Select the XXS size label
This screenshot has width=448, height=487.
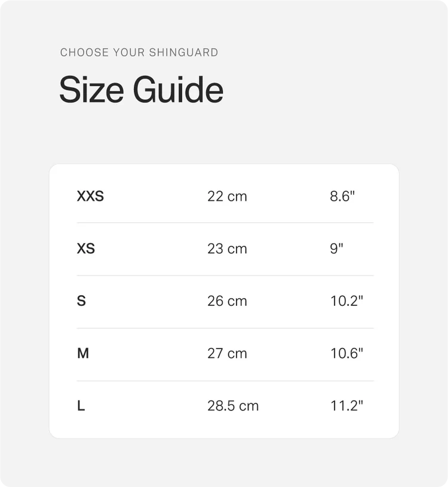(90, 196)
